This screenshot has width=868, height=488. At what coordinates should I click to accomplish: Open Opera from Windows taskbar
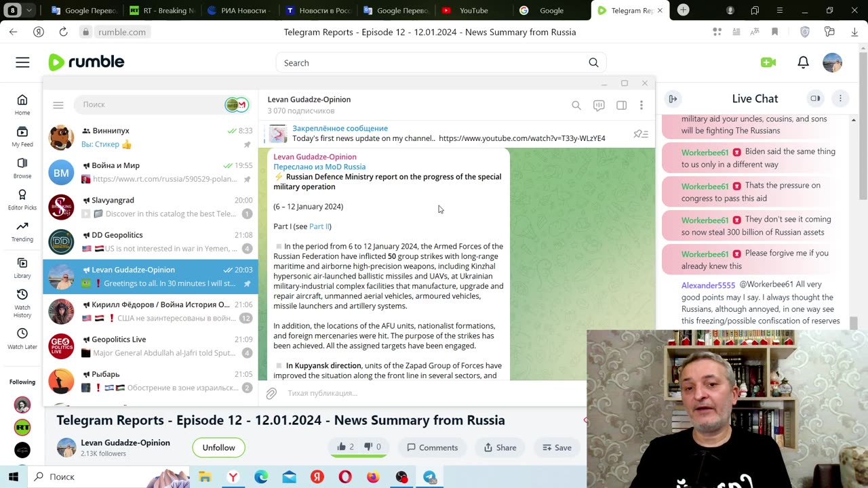tap(345, 477)
